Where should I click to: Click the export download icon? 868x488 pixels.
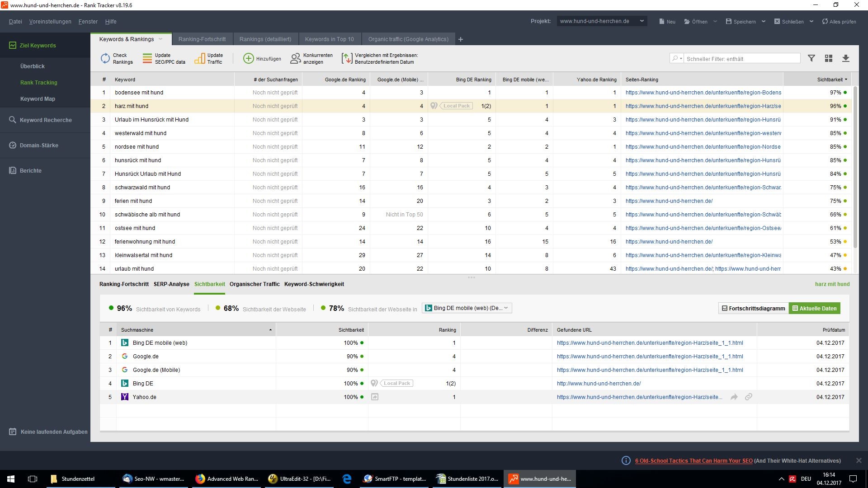[846, 58]
